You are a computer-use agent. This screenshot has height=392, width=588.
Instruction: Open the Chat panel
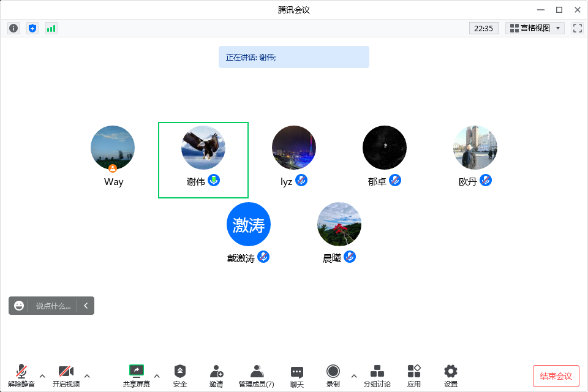[297, 375]
